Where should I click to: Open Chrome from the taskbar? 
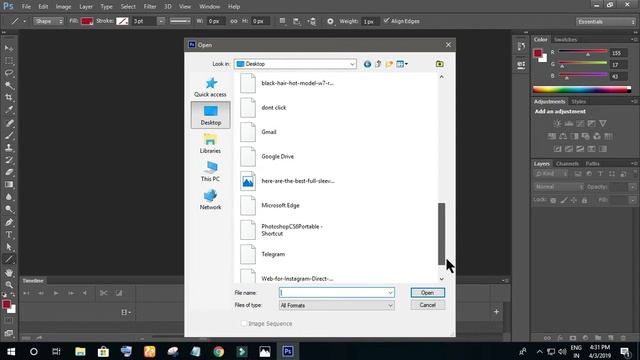tap(218, 351)
